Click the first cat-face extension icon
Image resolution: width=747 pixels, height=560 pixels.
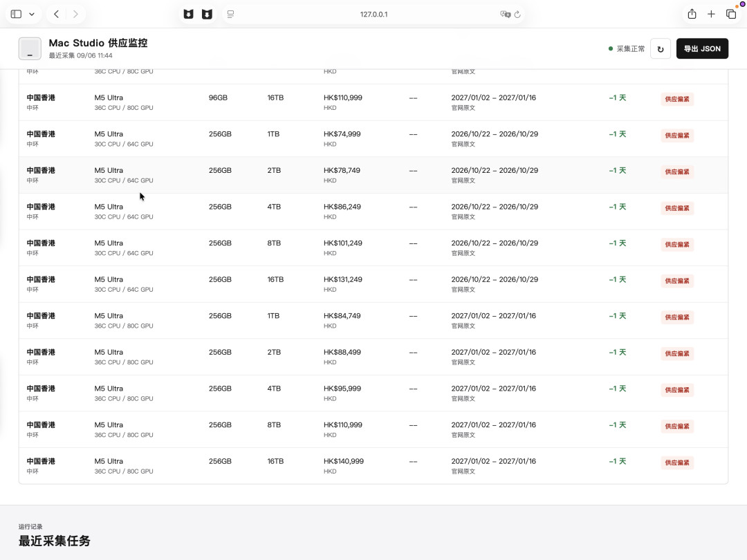(189, 15)
